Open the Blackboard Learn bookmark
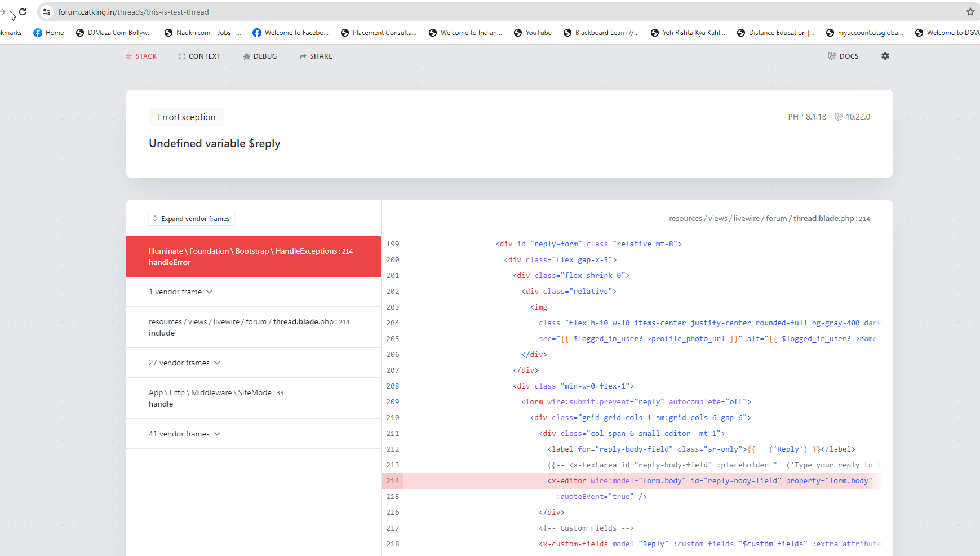980x556 pixels. [601, 33]
